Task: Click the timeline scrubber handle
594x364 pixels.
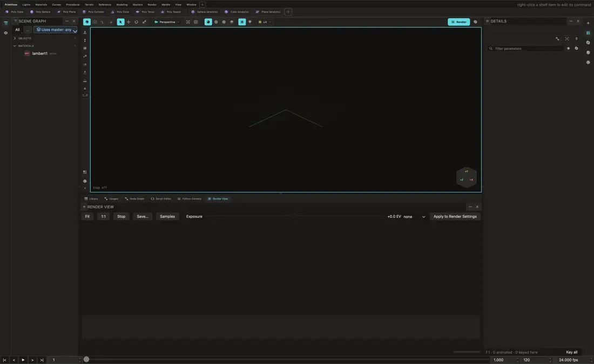Action: 86,360
